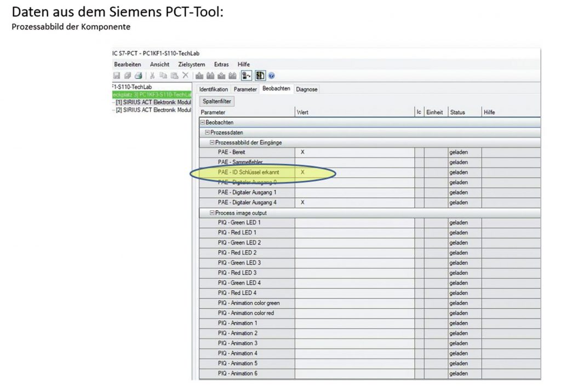Image resolution: width=561 pixels, height=392 pixels.
Task: Click the Delete X toolbar icon
Action: [186, 76]
